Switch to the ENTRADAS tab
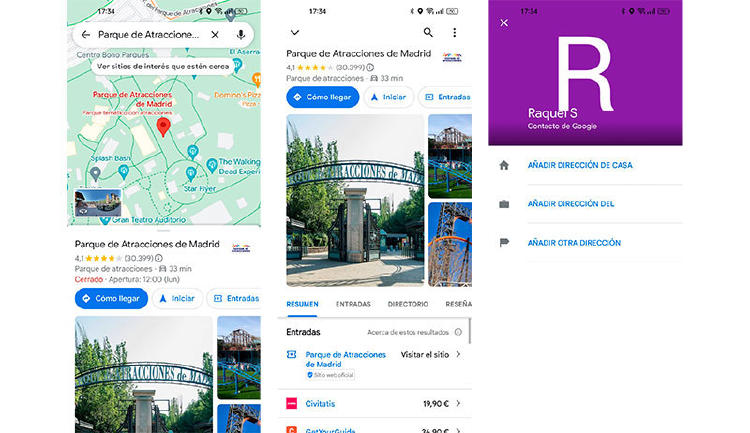Viewport: 750px width, 433px height. pyautogui.click(x=353, y=304)
